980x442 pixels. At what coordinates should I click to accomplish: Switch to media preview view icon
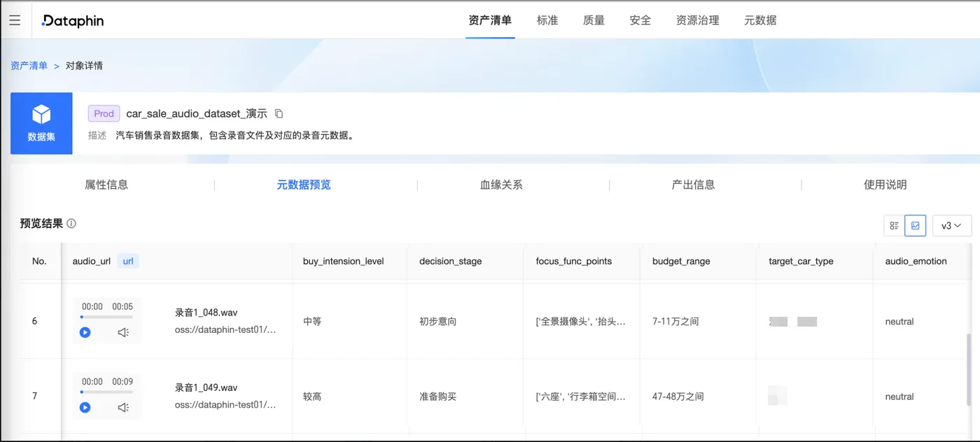[916, 225]
